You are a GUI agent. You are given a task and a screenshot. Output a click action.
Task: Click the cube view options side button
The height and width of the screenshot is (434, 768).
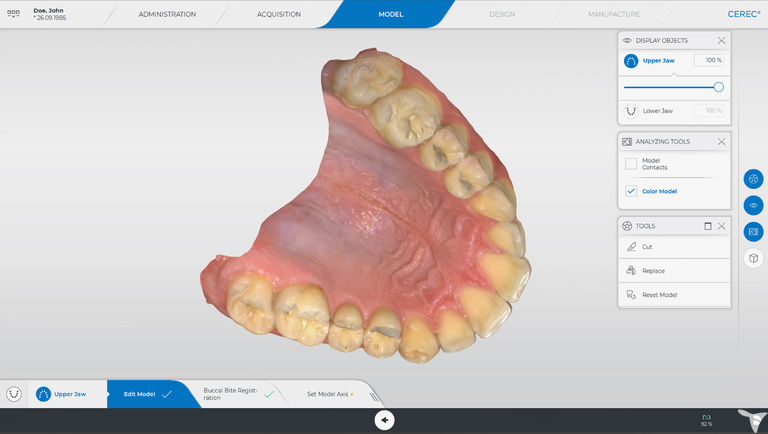[x=753, y=258]
